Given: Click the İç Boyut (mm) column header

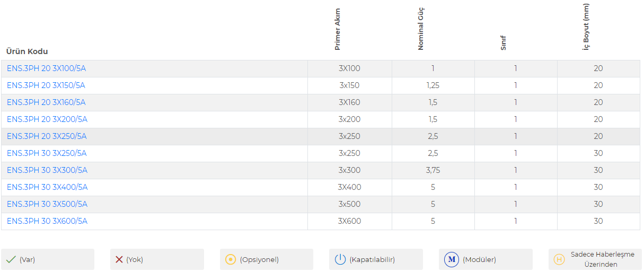Looking at the screenshot, I should pos(586,27).
